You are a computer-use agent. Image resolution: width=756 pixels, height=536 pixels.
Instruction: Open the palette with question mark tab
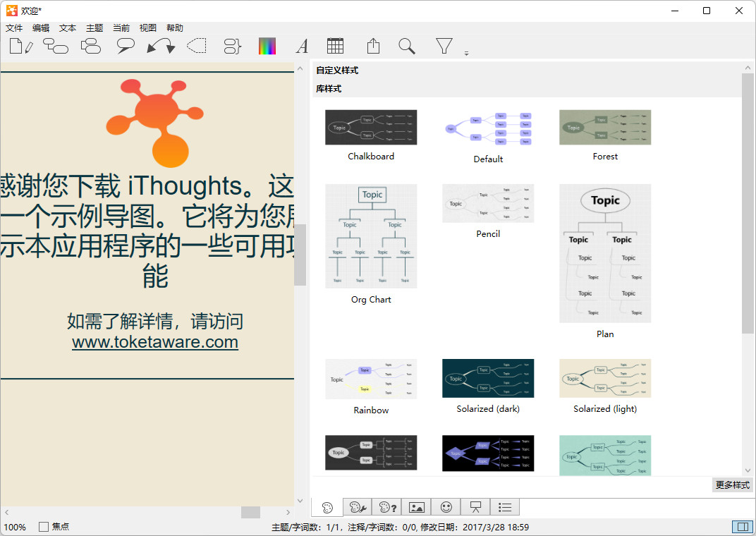click(386, 508)
